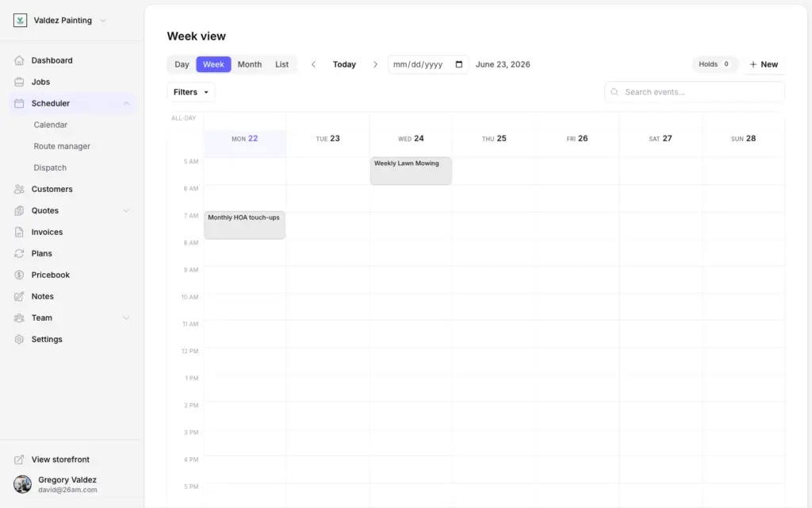Click the david@26am.com email text
812x508 pixels.
pyautogui.click(x=67, y=490)
